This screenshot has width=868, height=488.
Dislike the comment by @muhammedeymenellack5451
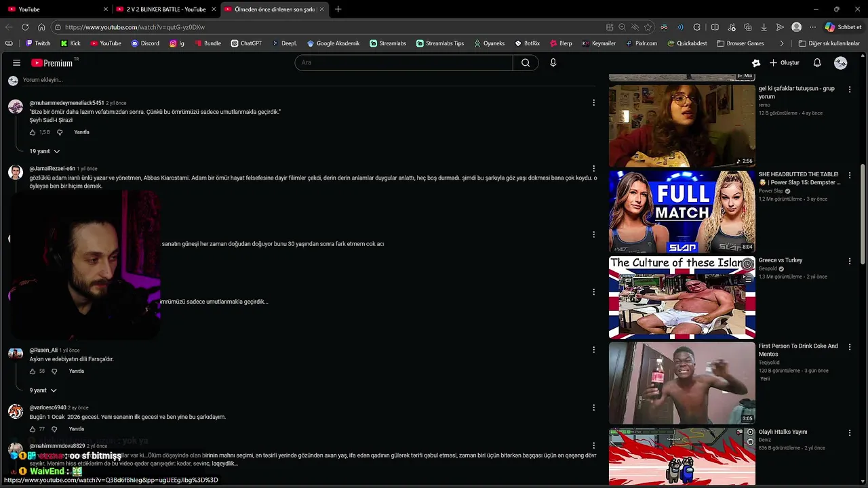(60, 132)
